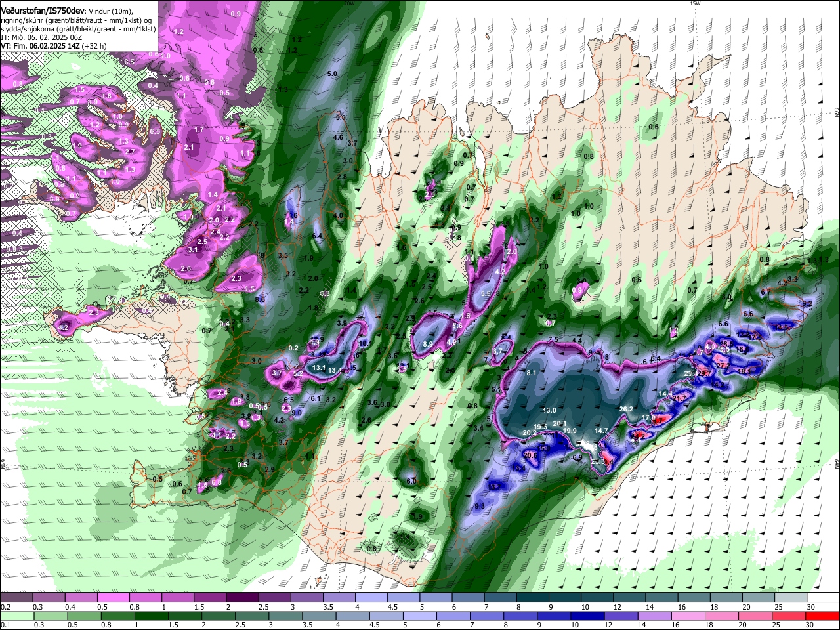This screenshot has width=840, height=630.
Task: Click the '26.2' precipitation value
Action: click(626, 409)
